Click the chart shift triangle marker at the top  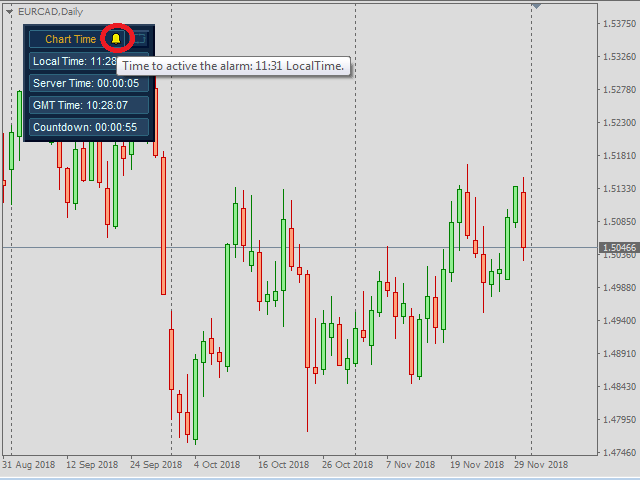click(536, 6)
